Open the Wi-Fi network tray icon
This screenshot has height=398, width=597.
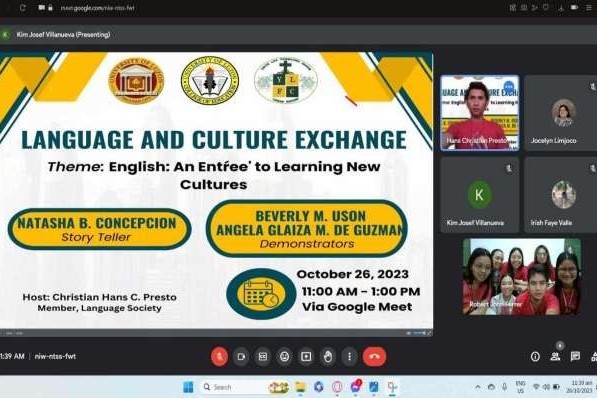click(x=536, y=387)
